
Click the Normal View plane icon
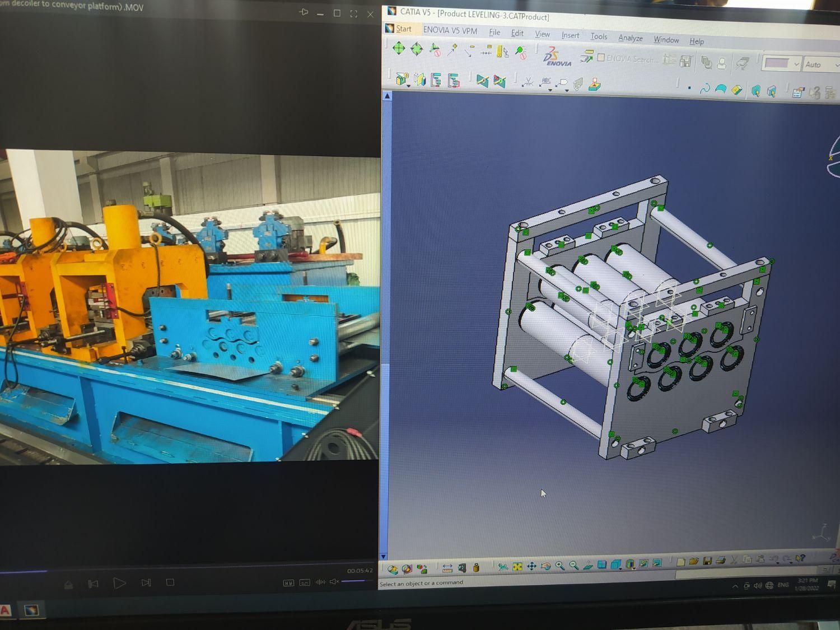(587, 564)
